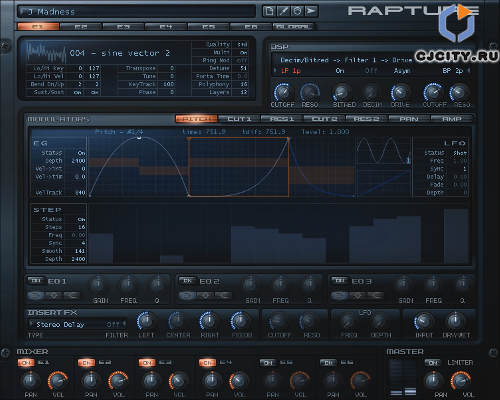Click the Master VOL knob
The image size is (500, 400).
pyautogui.click(x=460, y=380)
